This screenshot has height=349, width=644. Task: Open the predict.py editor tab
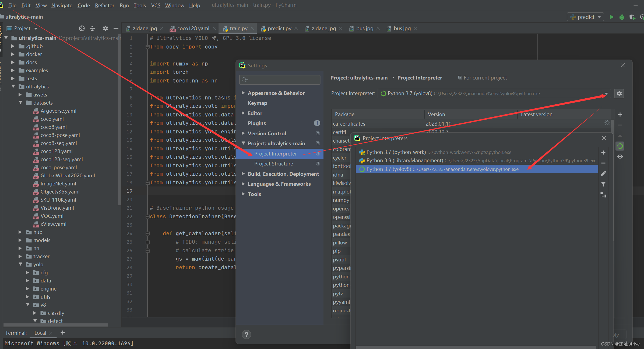[x=279, y=28]
